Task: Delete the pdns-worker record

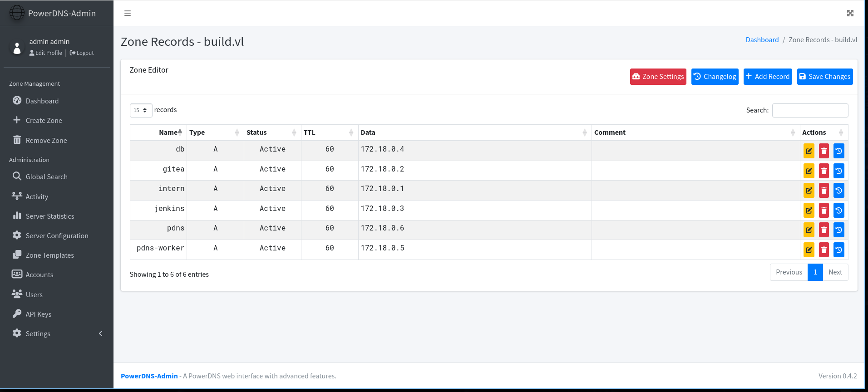Action: (x=824, y=250)
